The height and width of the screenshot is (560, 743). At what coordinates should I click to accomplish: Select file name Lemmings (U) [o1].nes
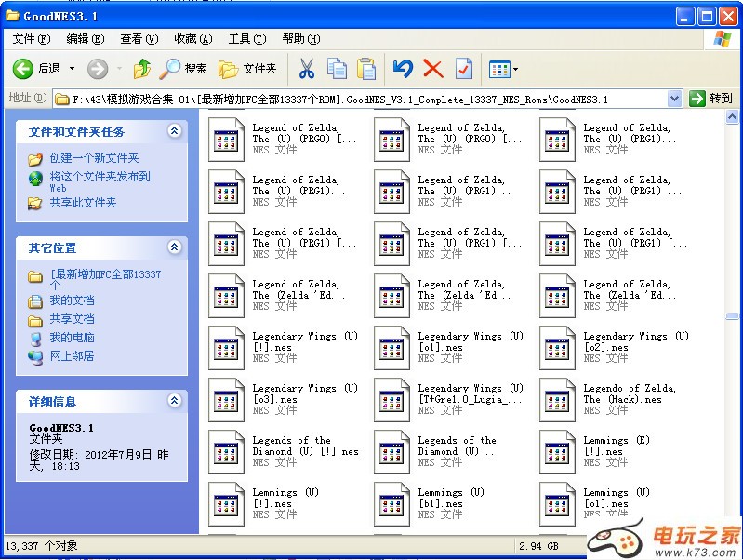click(617, 499)
